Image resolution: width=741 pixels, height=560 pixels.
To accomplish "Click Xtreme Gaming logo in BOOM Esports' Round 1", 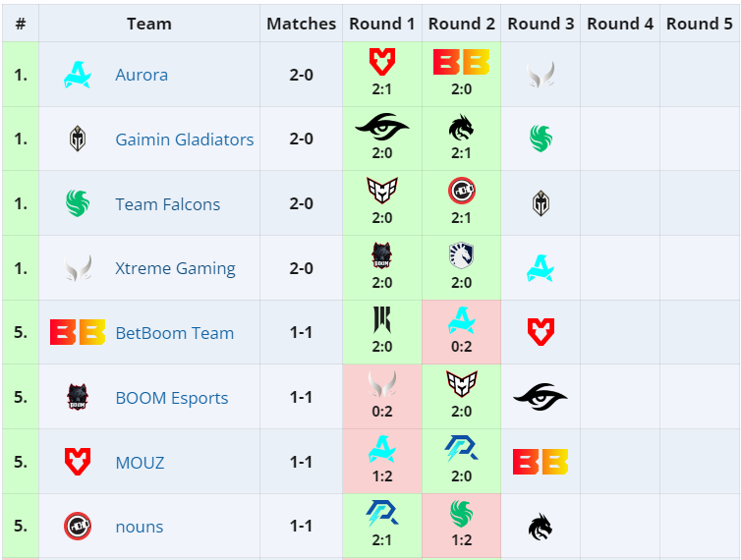I will coord(382,384).
